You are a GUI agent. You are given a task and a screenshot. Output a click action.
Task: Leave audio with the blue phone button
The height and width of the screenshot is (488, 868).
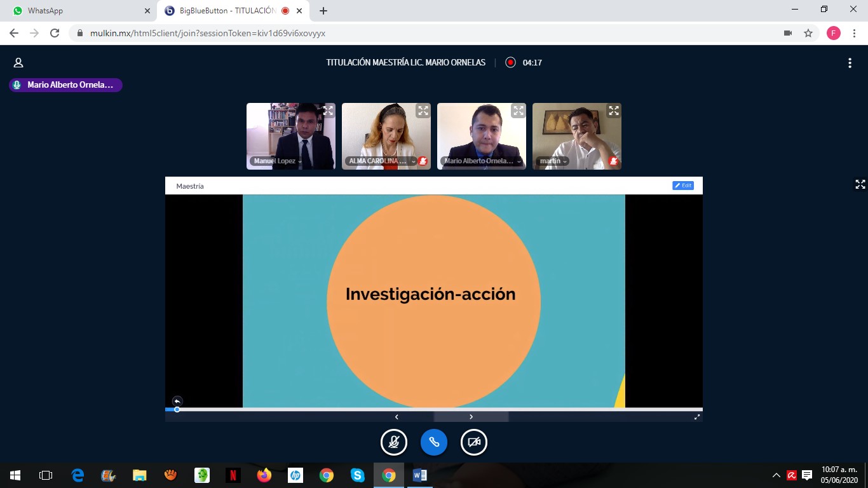434,442
